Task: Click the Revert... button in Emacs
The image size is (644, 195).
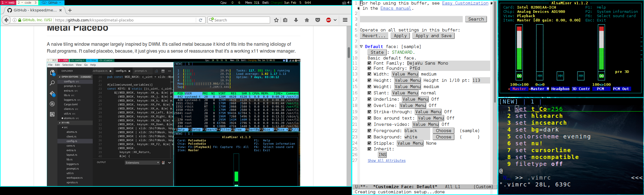Action: point(374,36)
